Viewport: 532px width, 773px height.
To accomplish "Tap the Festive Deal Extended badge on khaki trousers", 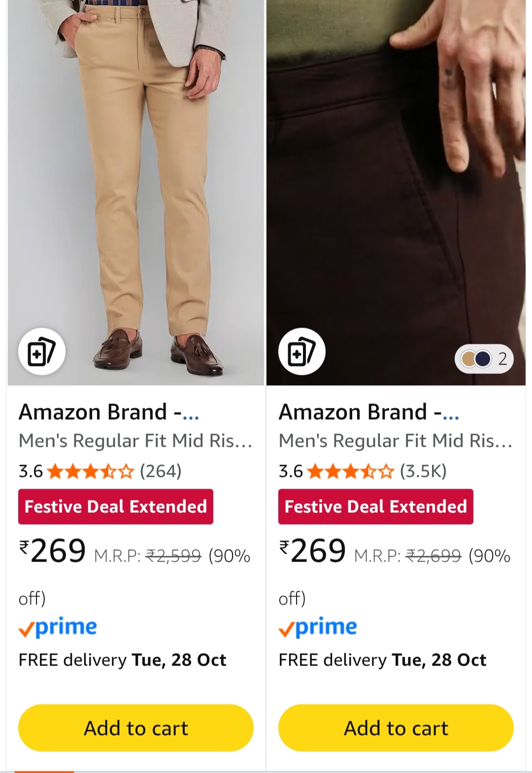I will click(x=116, y=506).
